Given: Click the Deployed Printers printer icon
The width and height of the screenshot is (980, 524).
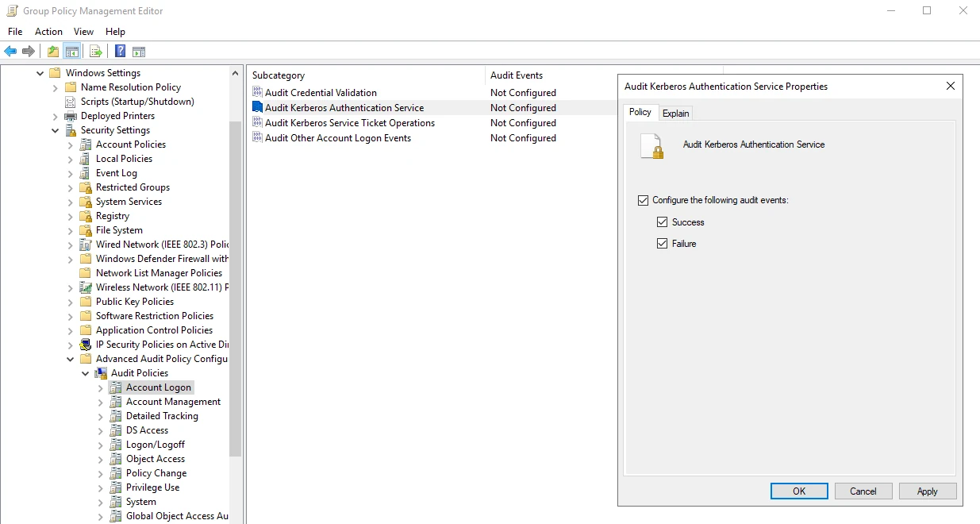Looking at the screenshot, I should [71, 116].
